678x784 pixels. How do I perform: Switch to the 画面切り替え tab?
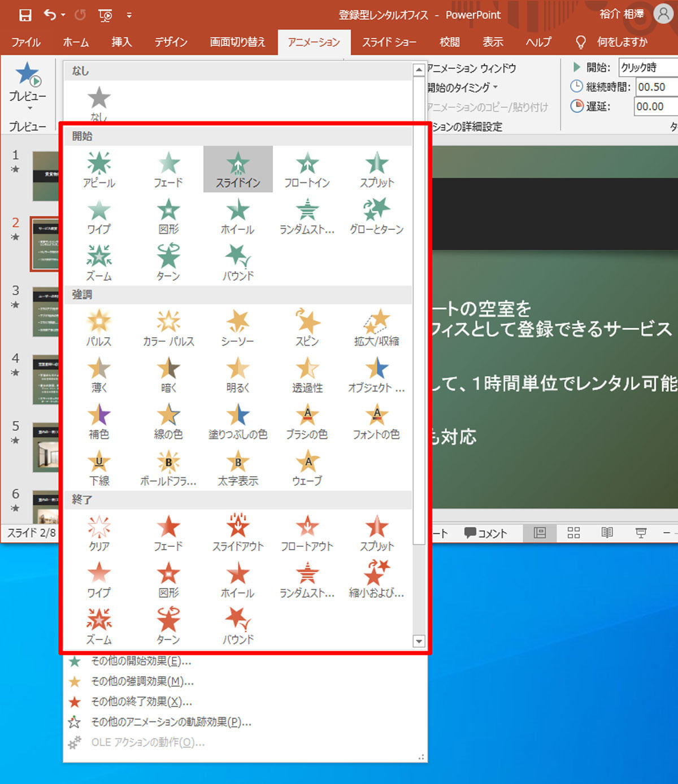click(237, 42)
